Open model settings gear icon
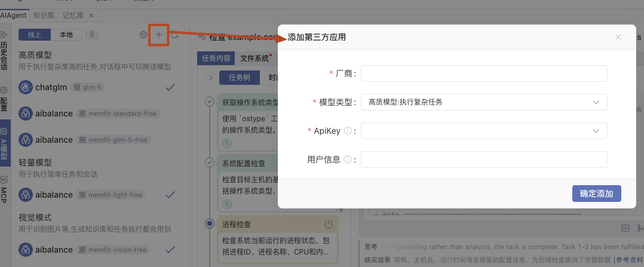The width and height of the screenshot is (644, 267). (x=143, y=35)
